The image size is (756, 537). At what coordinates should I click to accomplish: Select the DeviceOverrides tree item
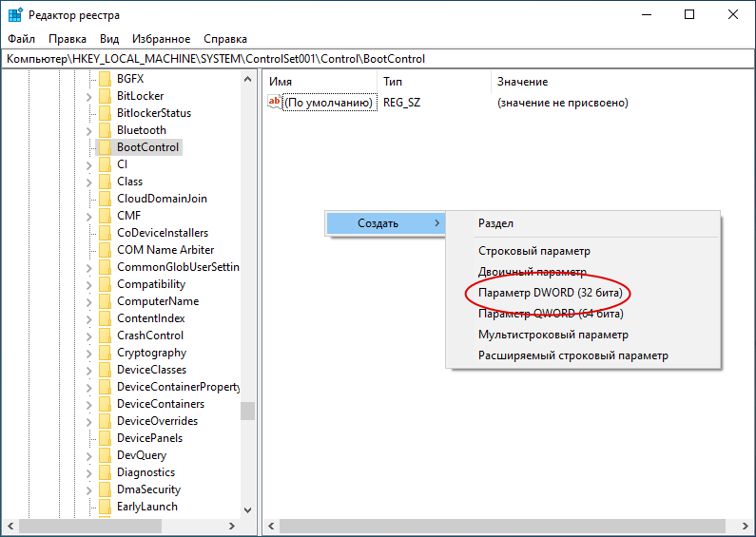click(157, 421)
